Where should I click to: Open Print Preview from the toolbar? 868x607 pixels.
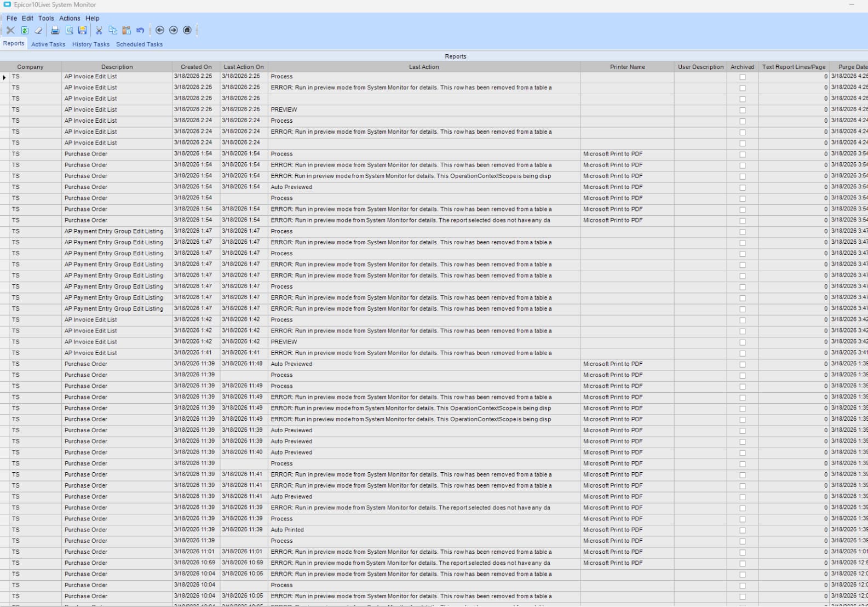[69, 30]
